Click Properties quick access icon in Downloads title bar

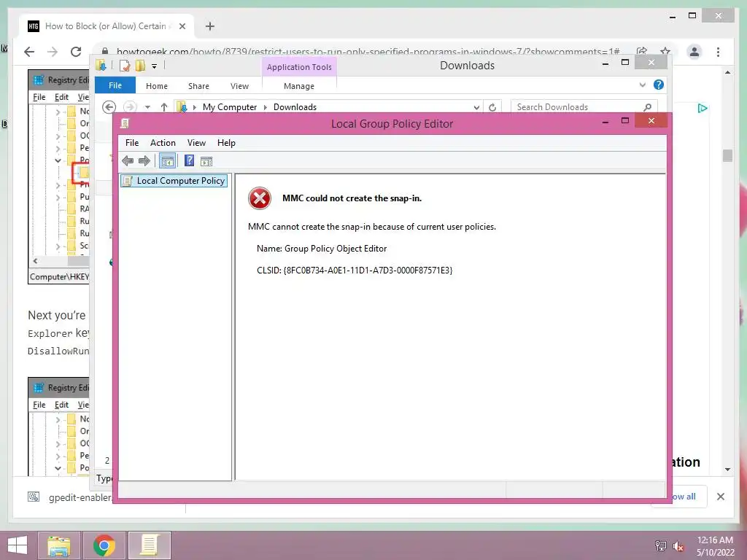(125, 65)
